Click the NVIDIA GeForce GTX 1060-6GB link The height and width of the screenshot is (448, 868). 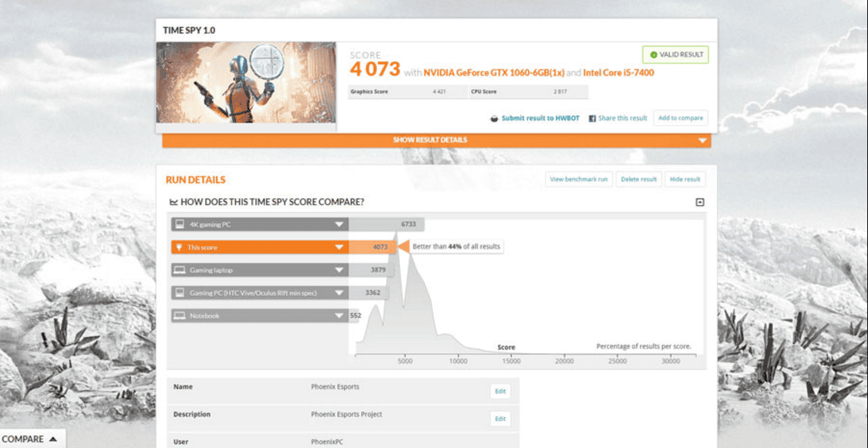pyautogui.click(x=493, y=72)
